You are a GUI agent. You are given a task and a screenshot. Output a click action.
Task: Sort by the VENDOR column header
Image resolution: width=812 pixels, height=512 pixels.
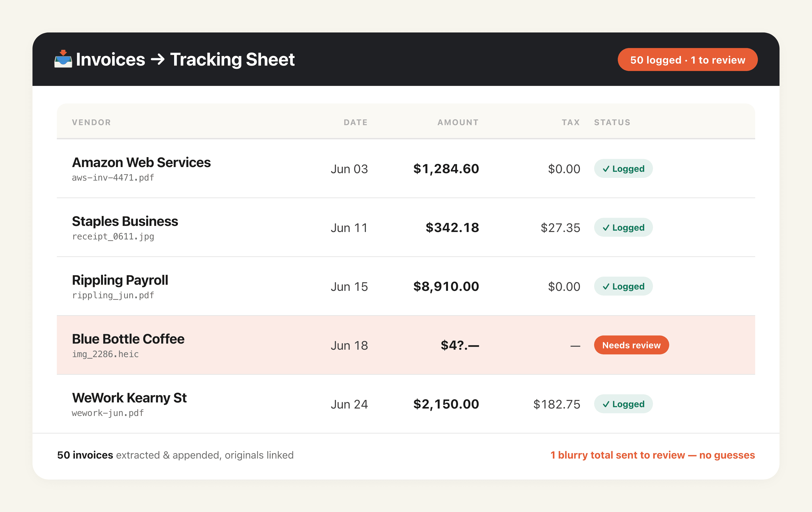coord(91,122)
